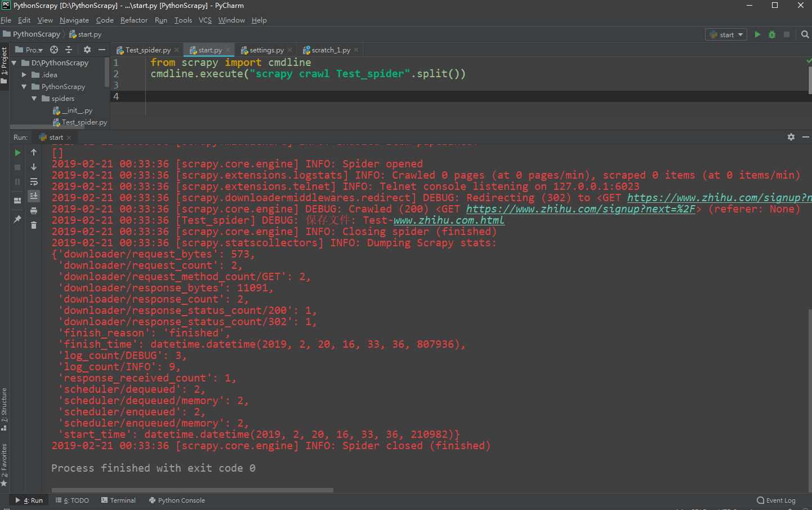812x510 pixels.
Task: Run the start configuration with green Run icon
Action: pyautogui.click(x=757, y=34)
